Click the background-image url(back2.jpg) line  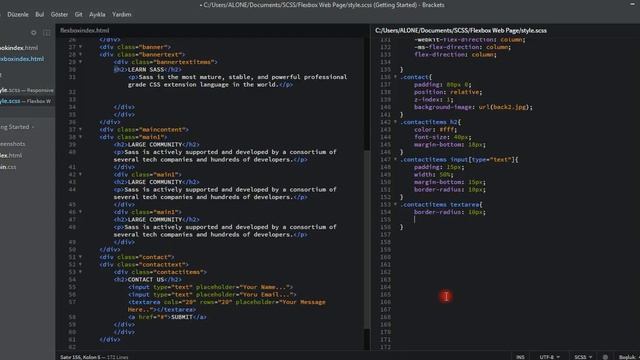(x=473, y=107)
